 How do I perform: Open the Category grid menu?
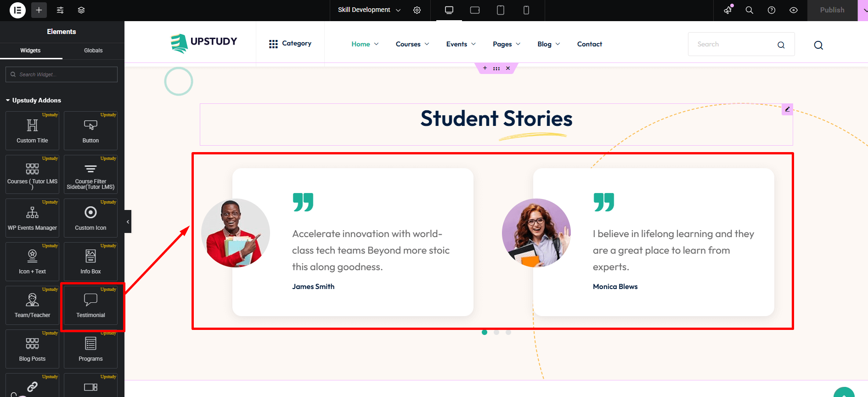[x=290, y=44]
